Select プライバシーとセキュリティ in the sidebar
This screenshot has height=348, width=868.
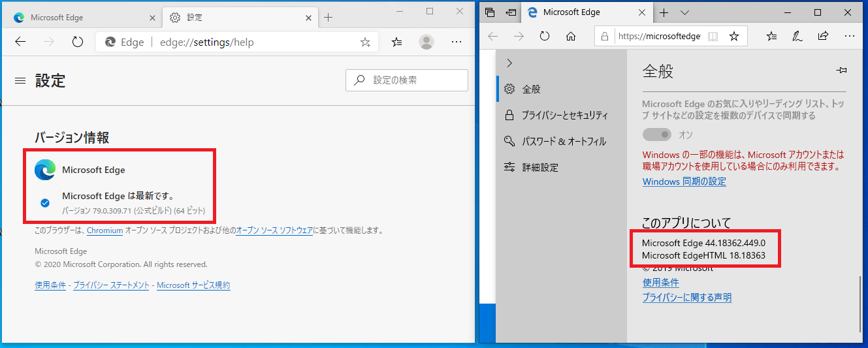[x=564, y=116]
